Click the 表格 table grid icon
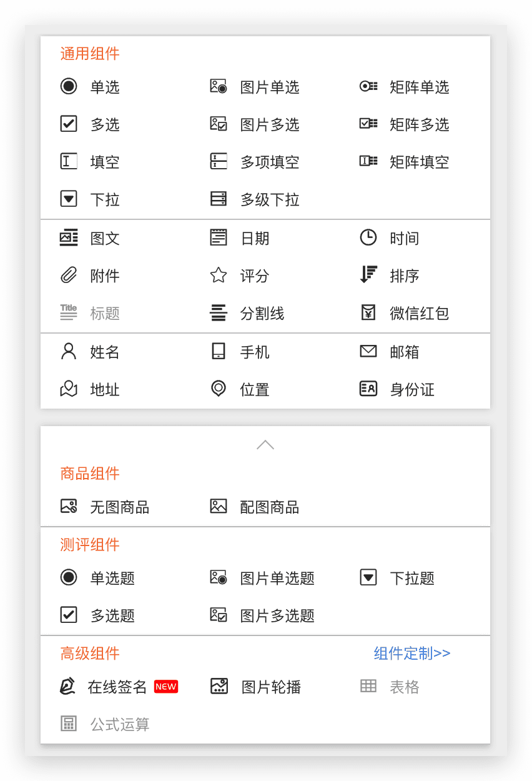The height and width of the screenshot is (781, 532). coord(368,686)
